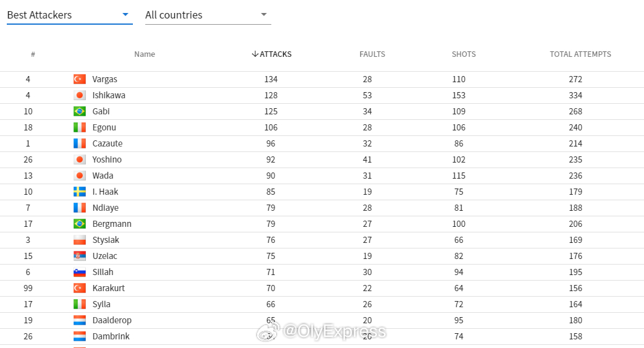Image resolution: width=644 pixels, height=348 pixels.
Task: Click the # column header
Action: coord(33,54)
